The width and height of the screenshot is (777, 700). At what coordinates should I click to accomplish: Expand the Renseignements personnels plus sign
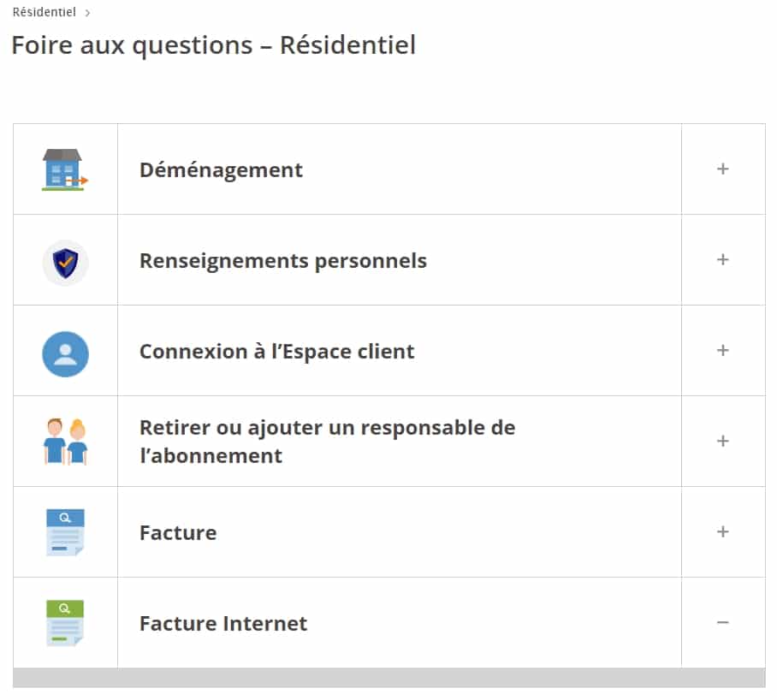tap(722, 260)
